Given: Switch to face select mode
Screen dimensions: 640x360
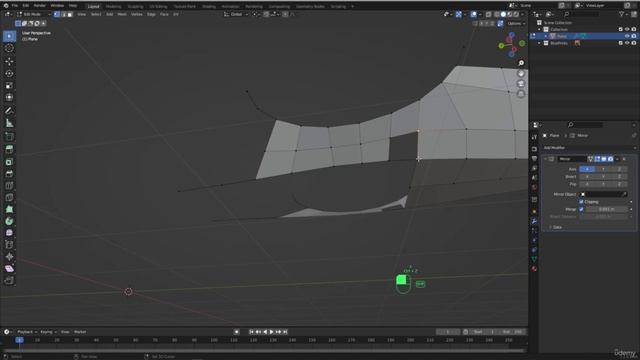Looking at the screenshot, I should coord(70,14).
